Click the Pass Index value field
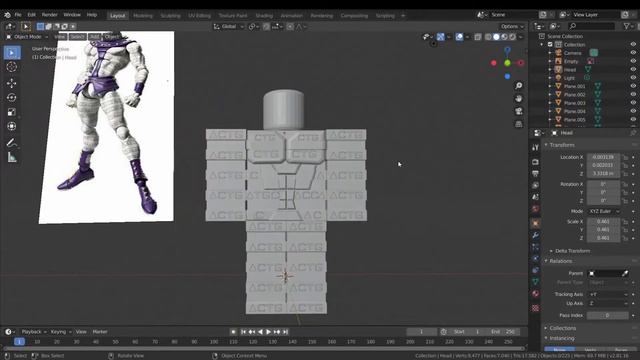The width and height of the screenshot is (640, 360). 608,316
